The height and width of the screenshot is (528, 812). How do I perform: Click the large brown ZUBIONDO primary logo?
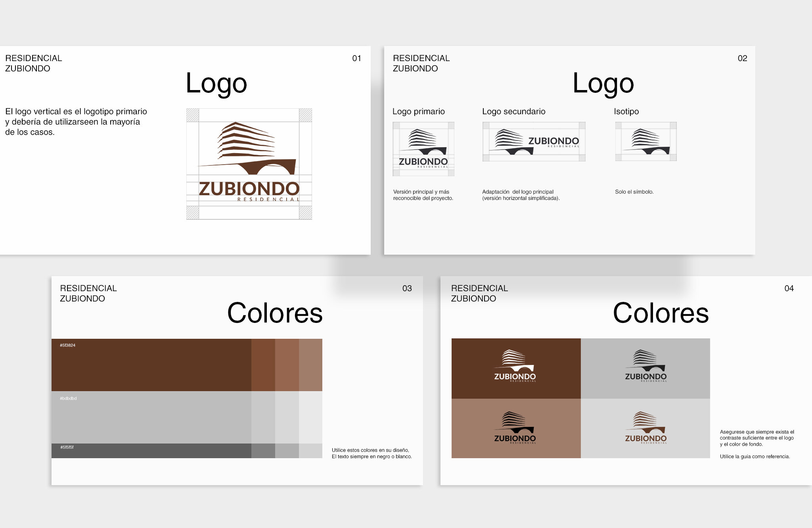click(x=249, y=163)
